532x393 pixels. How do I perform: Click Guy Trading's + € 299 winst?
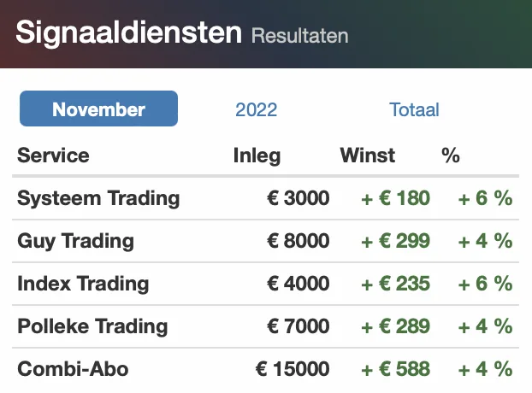point(396,241)
